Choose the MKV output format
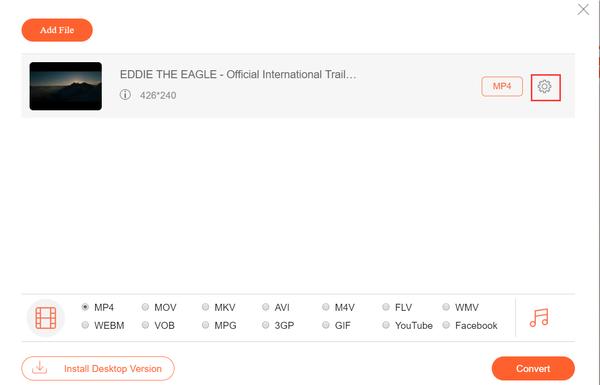600x385 pixels. click(205, 307)
